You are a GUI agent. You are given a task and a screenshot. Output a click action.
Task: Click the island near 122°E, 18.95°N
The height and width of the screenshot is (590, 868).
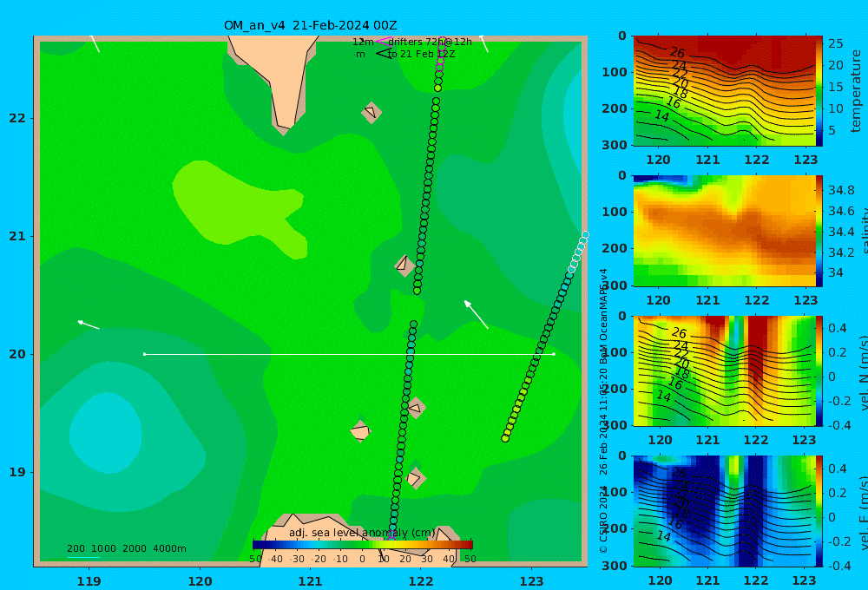tap(415, 478)
